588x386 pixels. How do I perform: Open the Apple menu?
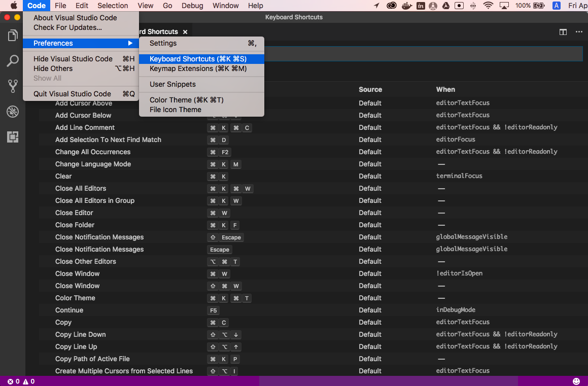pos(14,5)
